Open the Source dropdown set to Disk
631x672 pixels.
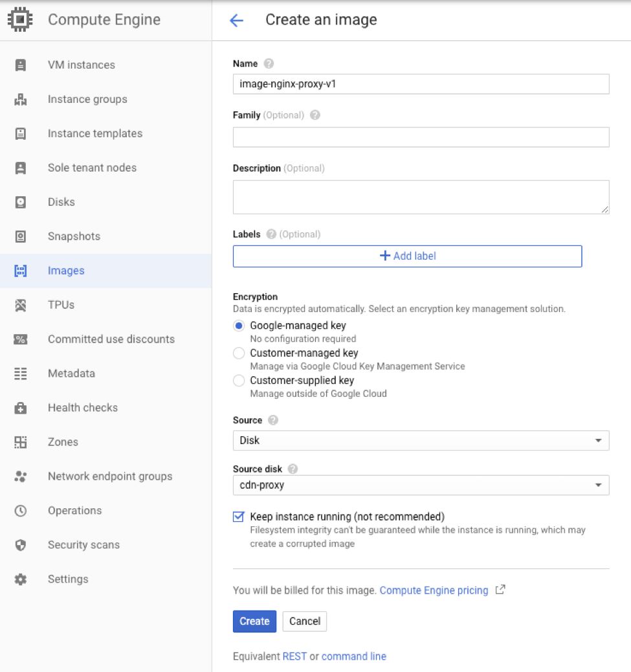pos(421,440)
